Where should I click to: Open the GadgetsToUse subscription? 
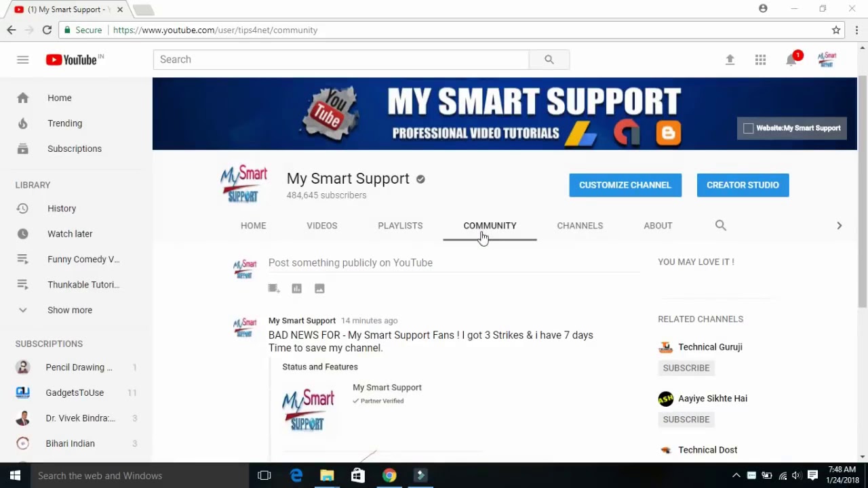tap(76, 392)
